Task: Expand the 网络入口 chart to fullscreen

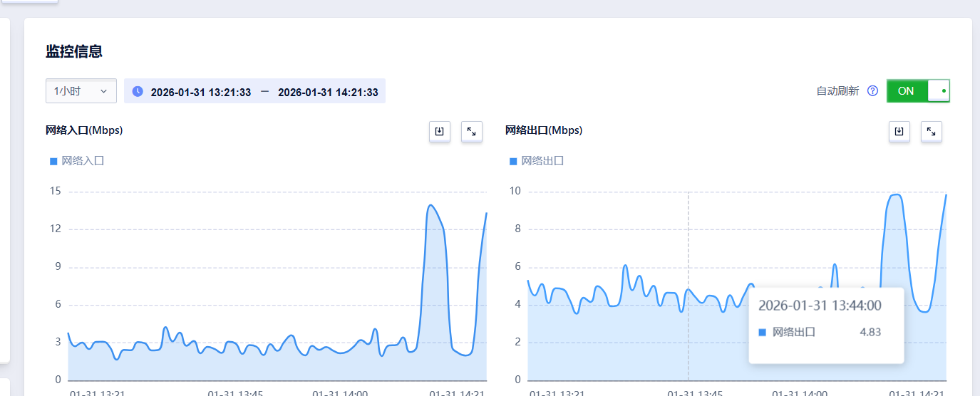Action: [x=472, y=132]
